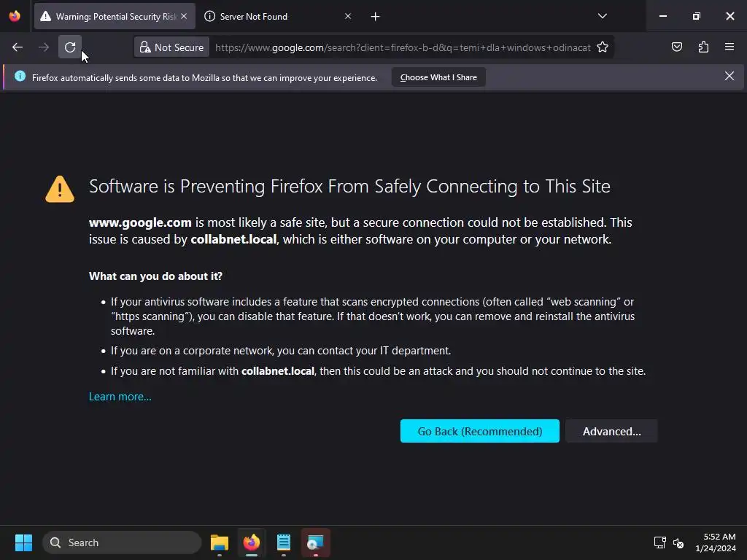Open a new tab with plus icon
Image resolution: width=747 pixels, height=560 pixels.
pos(376,17)
